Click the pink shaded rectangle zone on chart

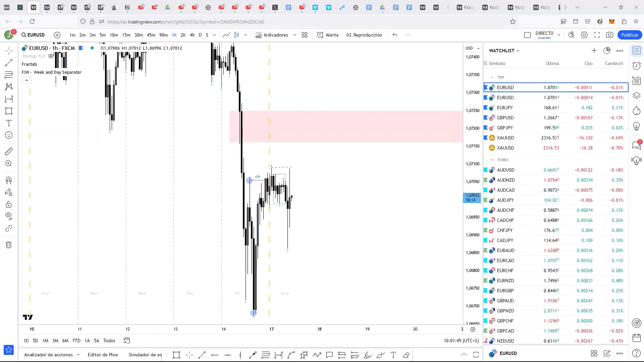(x=349, y=126)
